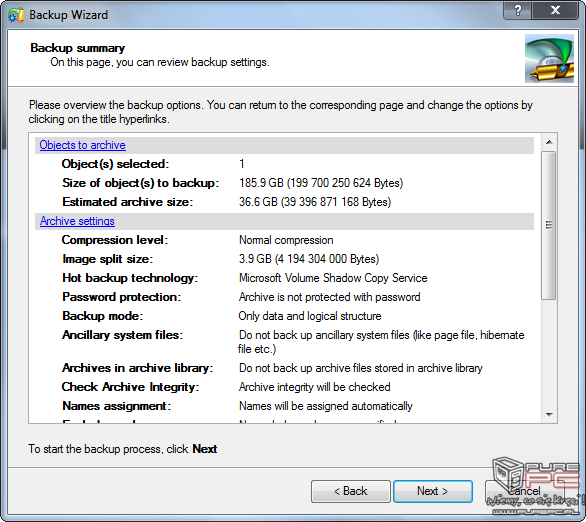Go back with the Back button
586x522 pixels.
pyautogui.click(x=351, y=491)
